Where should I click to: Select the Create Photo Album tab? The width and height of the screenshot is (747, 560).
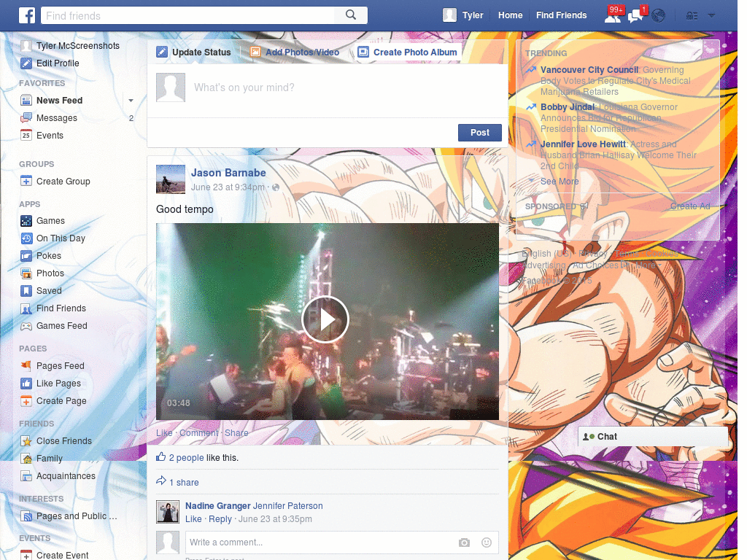click(407, 52)
